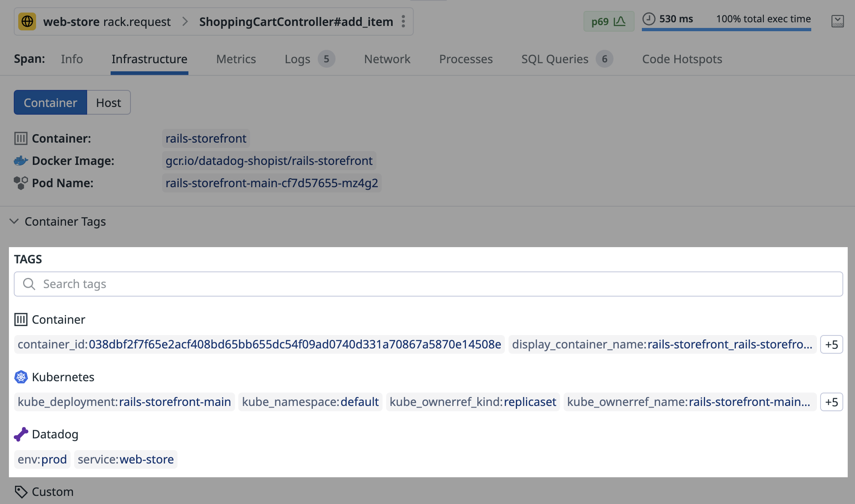Click the web-store globe service icon

[27, 21]
